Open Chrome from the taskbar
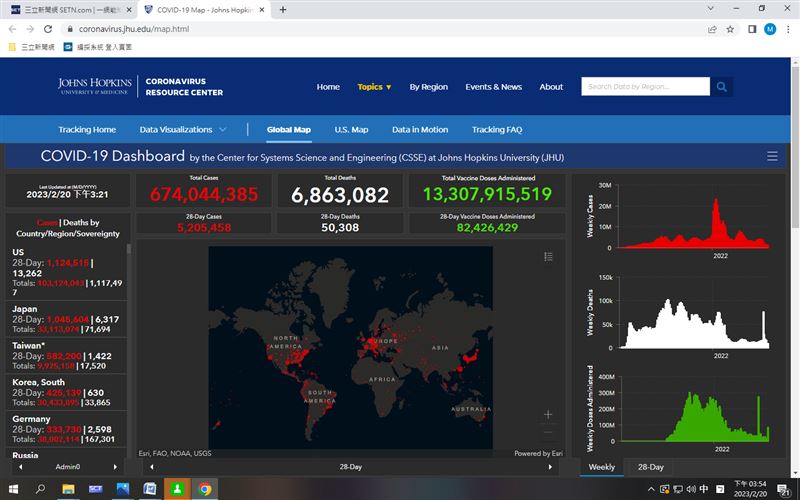Image resolution: width=800 pixels, height=500 pixels. click(x=205, y=489)
